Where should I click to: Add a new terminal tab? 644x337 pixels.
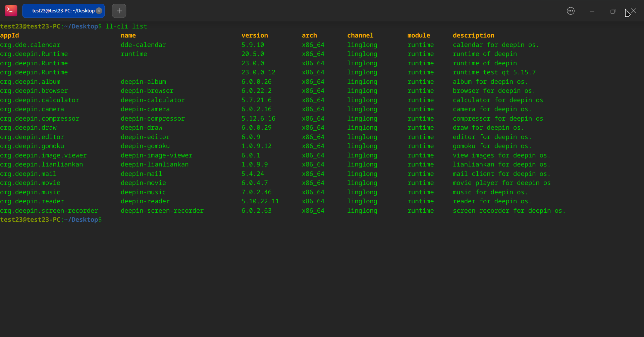point(119,11)
